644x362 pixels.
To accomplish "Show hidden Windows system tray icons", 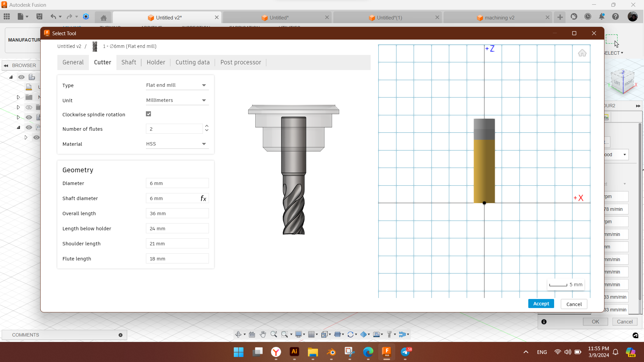I will tap(526, 352).
